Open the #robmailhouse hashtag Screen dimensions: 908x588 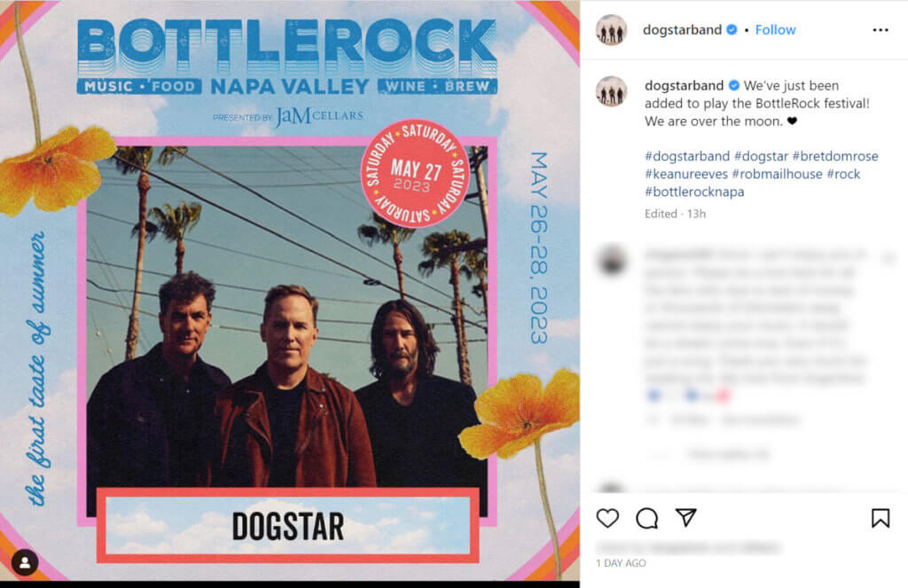click(777, 174)
